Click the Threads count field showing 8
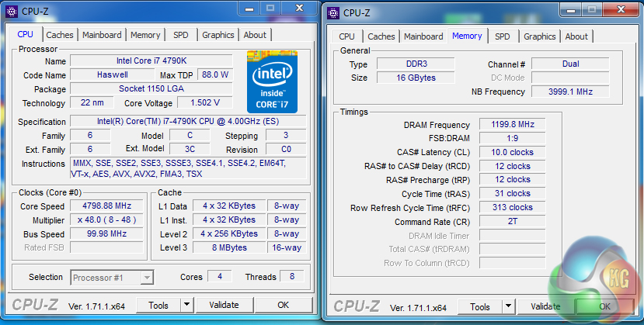This screenshot has width=644, height=325. (292, 276)
